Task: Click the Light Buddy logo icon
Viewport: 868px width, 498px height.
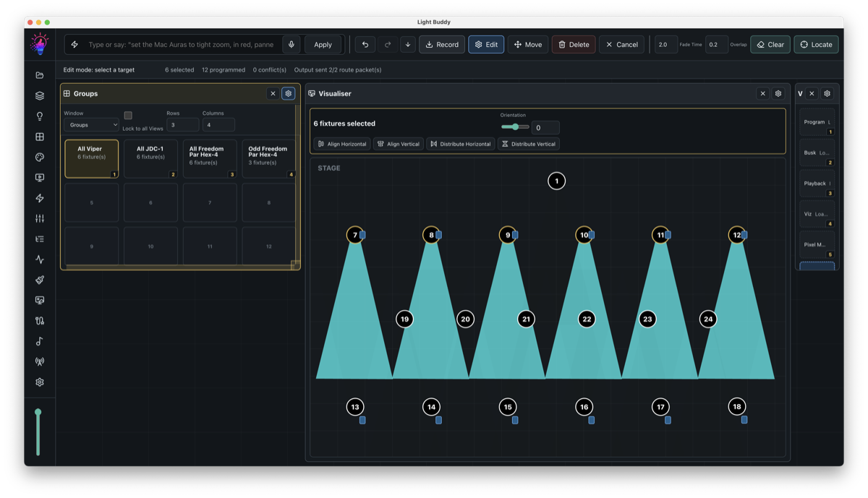Action: pos(40,44)
